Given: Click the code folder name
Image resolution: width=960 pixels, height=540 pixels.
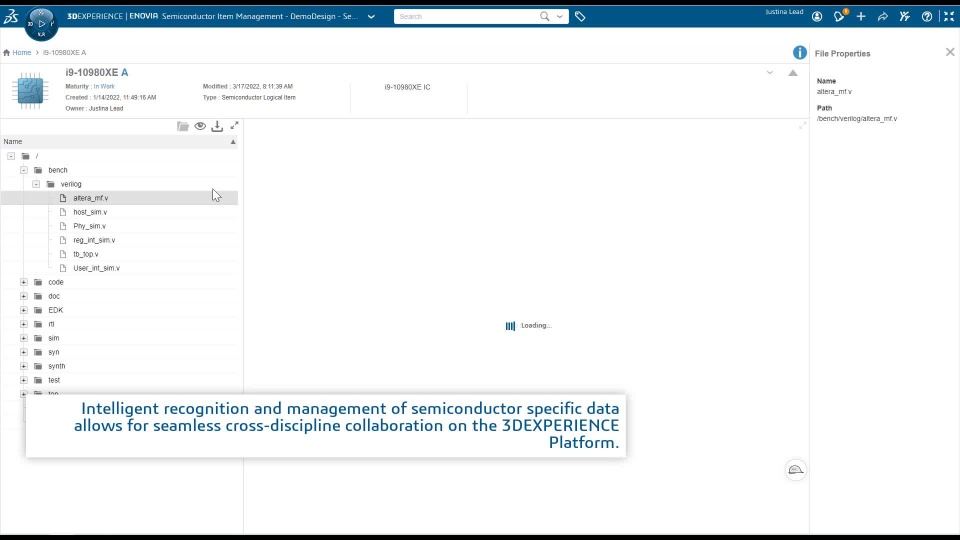Looking at the screenshot, I should 56,282.
